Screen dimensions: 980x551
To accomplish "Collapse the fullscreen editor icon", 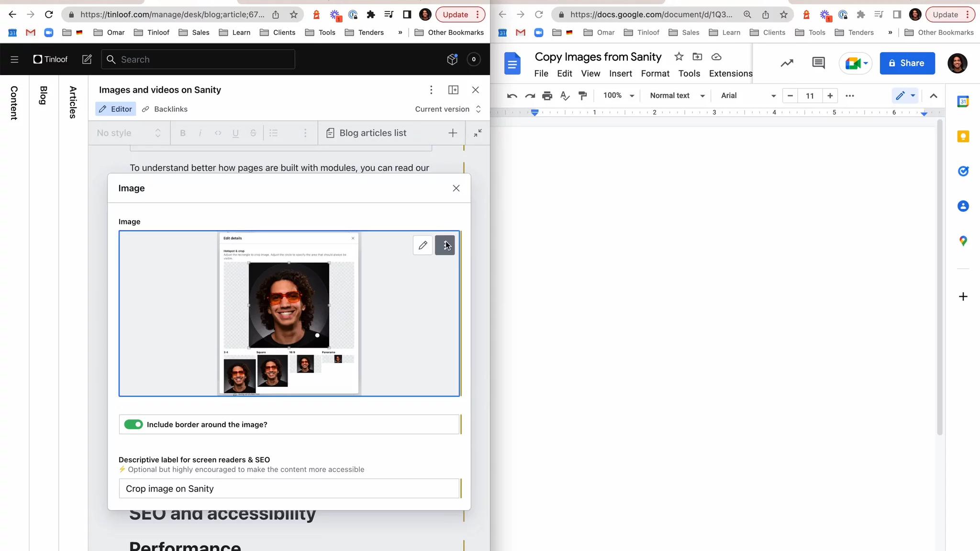I will [x=478, y=133].
